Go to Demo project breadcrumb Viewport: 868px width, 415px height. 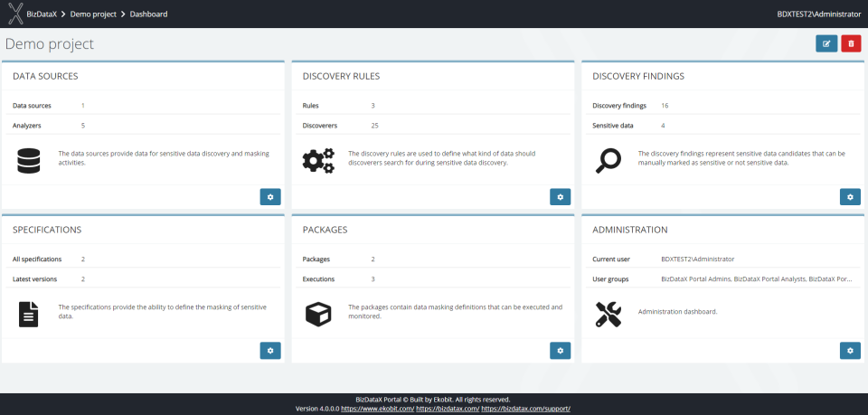(x=93, y=14)
